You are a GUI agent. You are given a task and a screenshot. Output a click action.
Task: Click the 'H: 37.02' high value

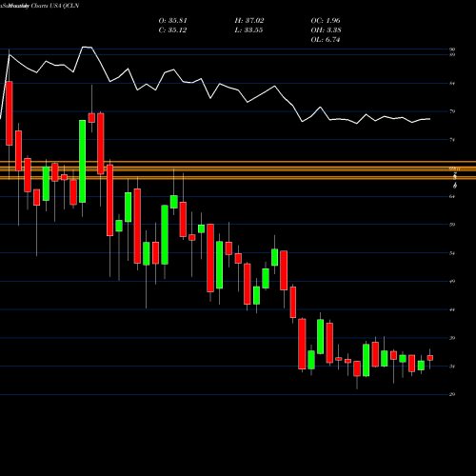[249, 21]
